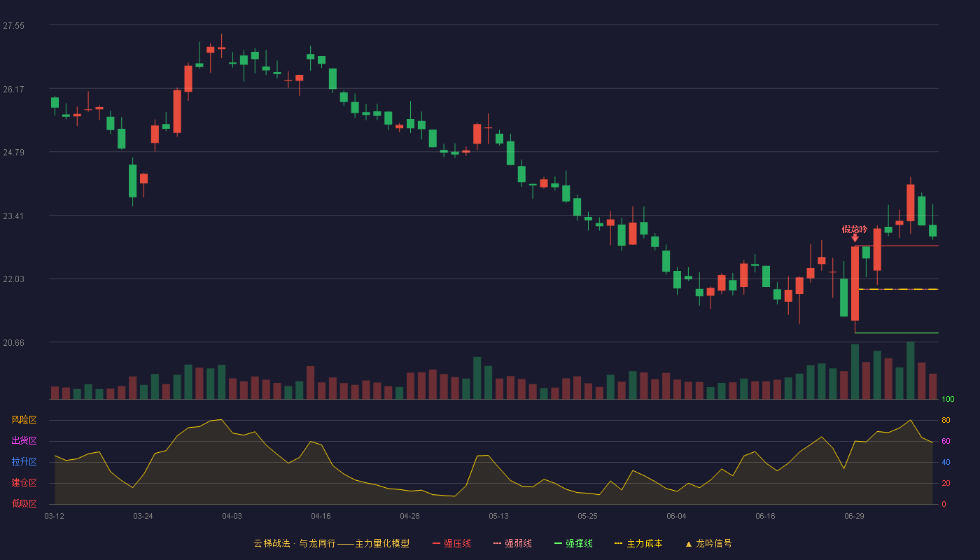Toggle the 强撑线 legend entry
980x560 pixels.
[573, 543]
